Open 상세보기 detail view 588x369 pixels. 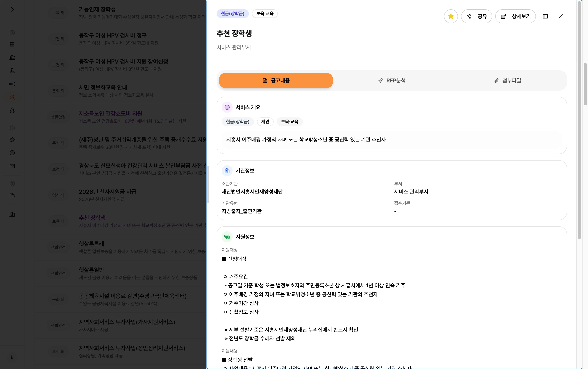[x=515, y=16]
